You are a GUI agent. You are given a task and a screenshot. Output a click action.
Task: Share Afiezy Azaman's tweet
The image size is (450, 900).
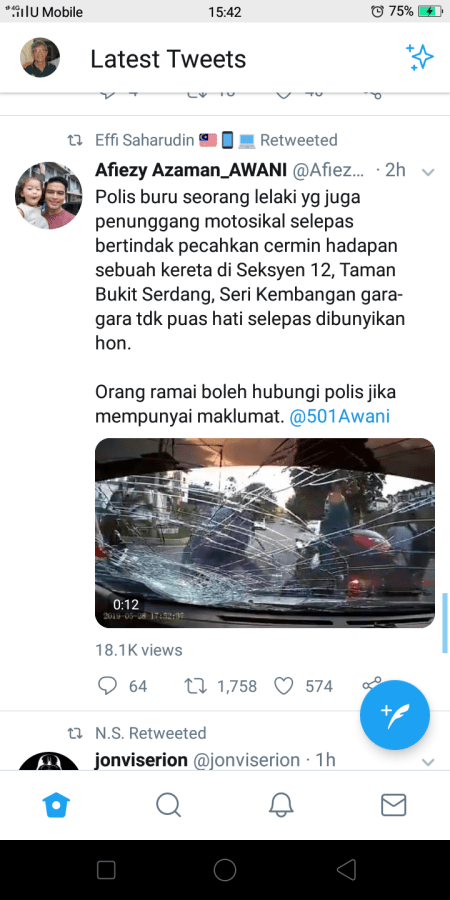click(x=371, y=685)
